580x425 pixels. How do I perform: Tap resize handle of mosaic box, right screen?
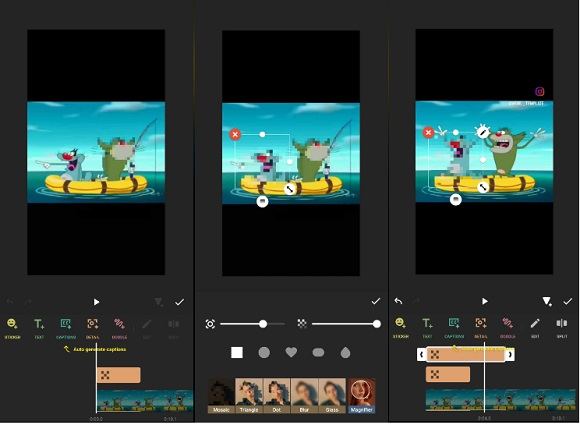click(x=482, y=188)
